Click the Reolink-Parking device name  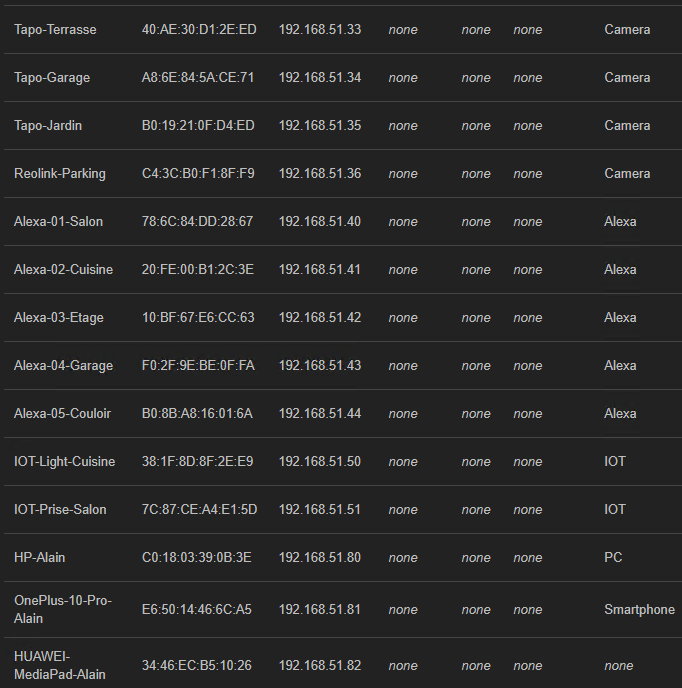tap(60, 174)
